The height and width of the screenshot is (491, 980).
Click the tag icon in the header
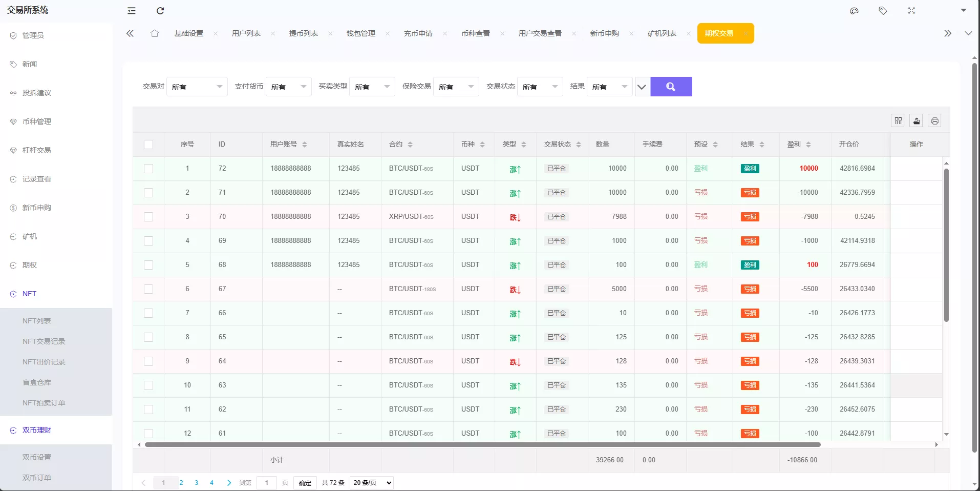883,11
